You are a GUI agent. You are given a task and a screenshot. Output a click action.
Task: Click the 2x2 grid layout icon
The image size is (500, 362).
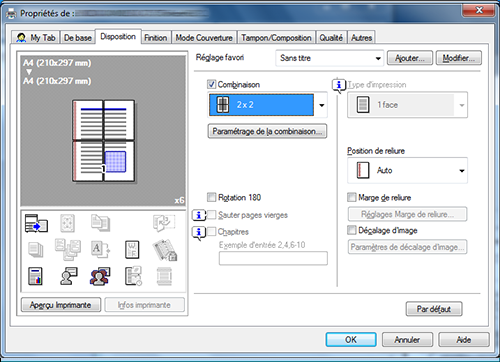click(x=223, y=105)
